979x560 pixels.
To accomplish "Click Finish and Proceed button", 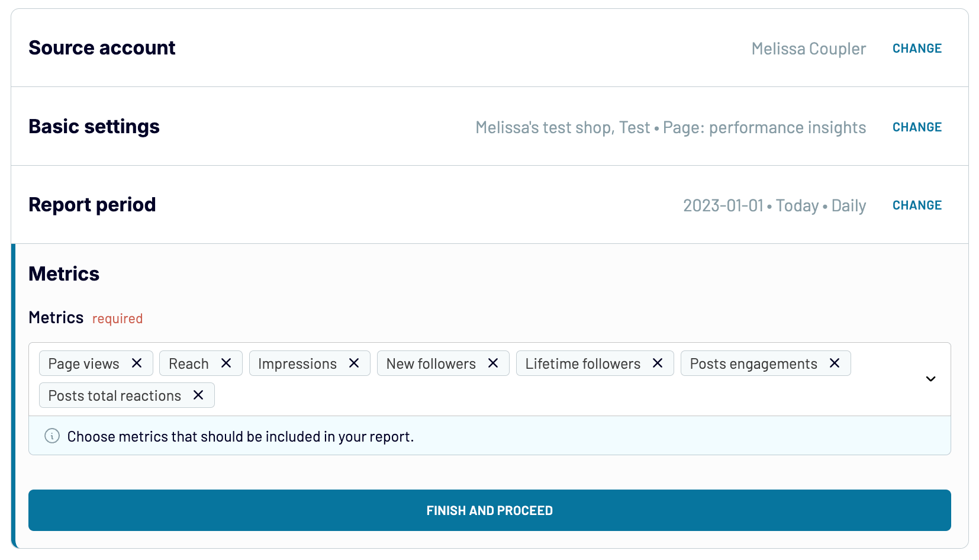I will tap(489, 510).
